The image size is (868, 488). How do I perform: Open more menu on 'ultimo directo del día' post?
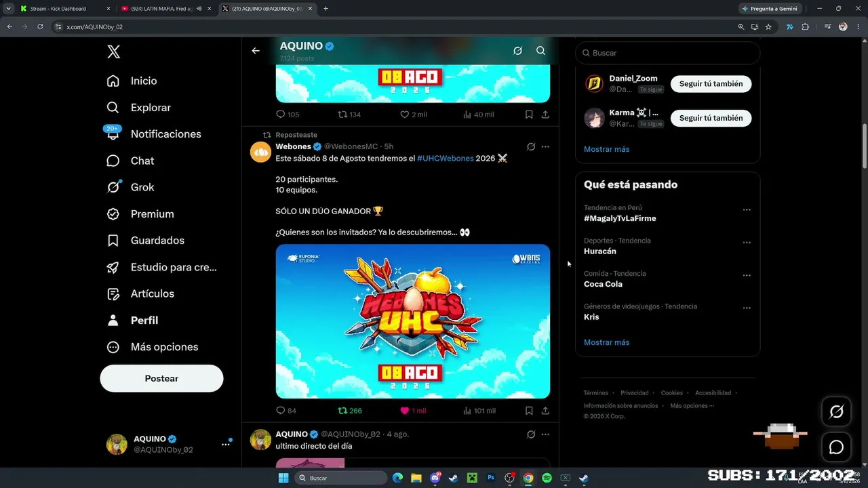[x=545, y=434]
